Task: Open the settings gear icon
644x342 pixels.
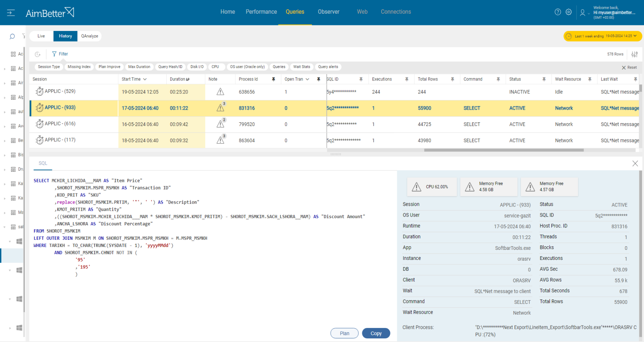Action: point(568,12)
